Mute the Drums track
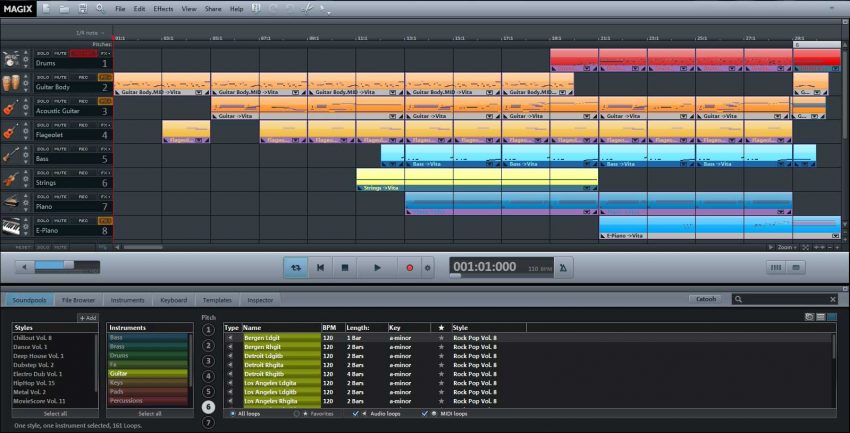 pyautogui.click(x=60, y=54)
